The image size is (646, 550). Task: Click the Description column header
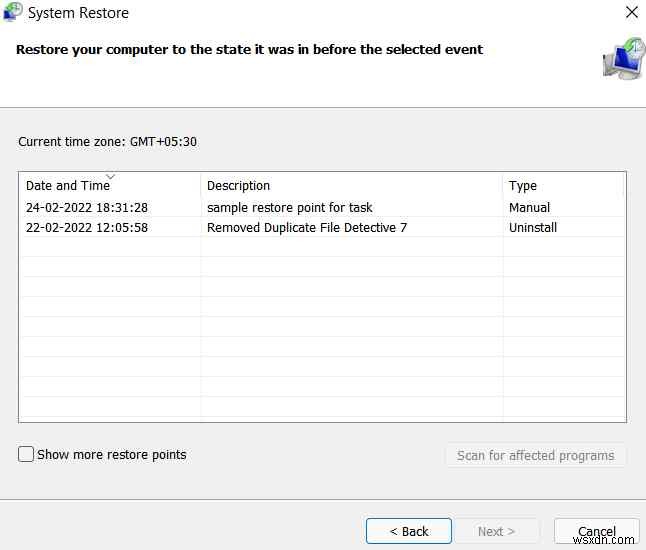pos(238,186)
